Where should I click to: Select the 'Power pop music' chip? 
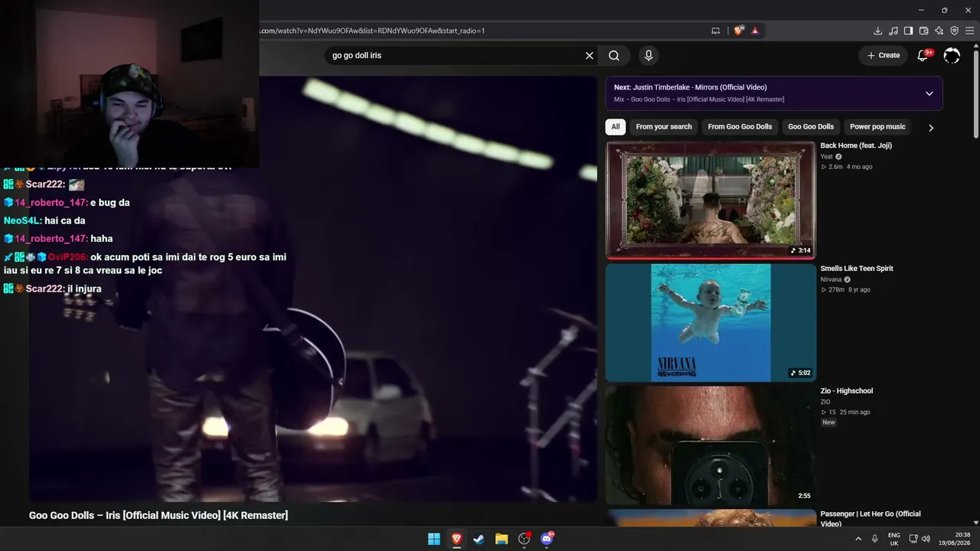point(877,127)
